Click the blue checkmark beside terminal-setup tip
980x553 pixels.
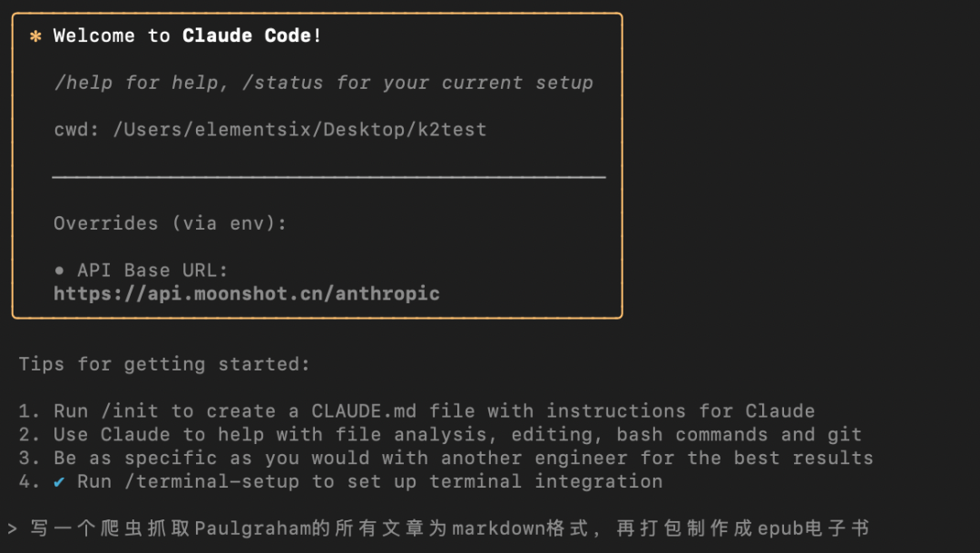tap(59, 481)
